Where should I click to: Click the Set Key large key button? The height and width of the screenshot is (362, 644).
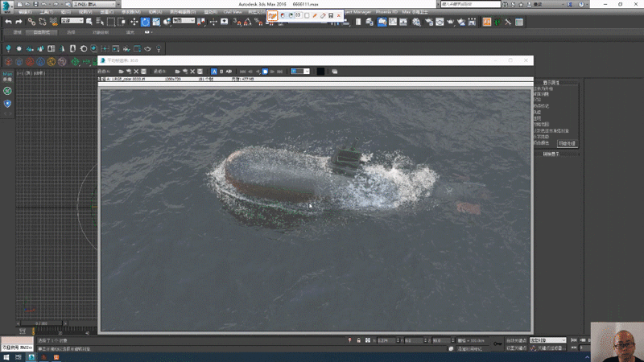pyautogui.click(x=497, y=343)
